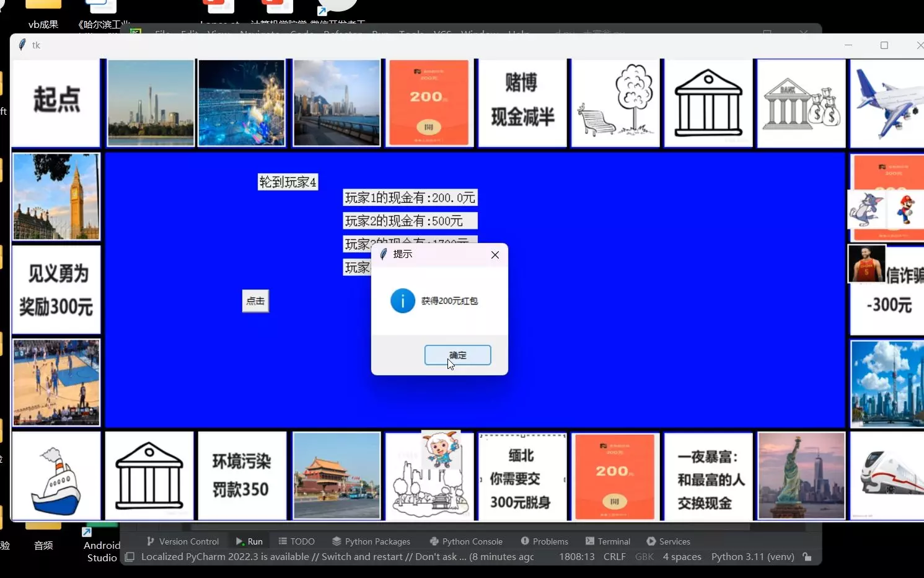Click the Statue of Liberty photo tile
The image size is (924, 578).
point(801,476)
